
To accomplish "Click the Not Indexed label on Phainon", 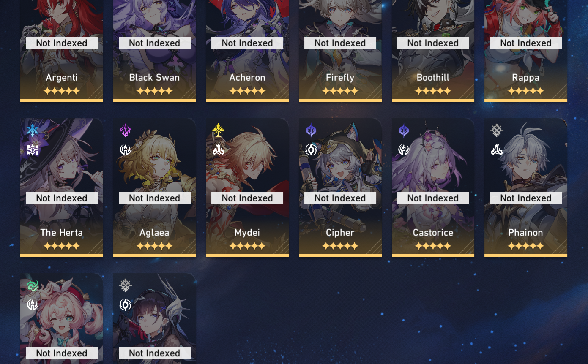I will click(526, 198).
